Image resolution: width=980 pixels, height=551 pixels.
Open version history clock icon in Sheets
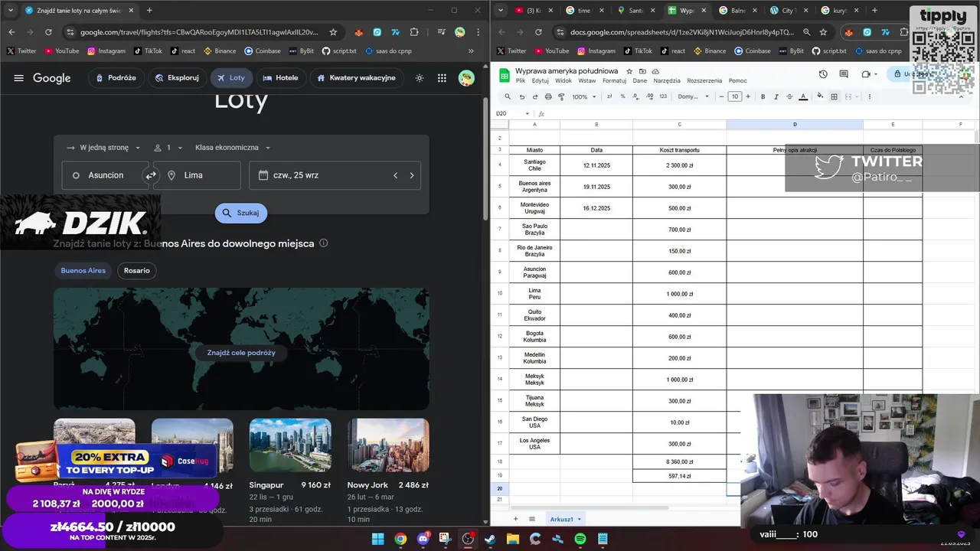coord(823,74)
